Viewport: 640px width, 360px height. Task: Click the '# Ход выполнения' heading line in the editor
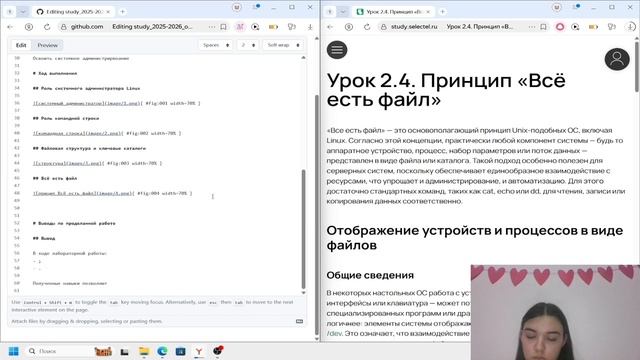[x=55, y=73]
